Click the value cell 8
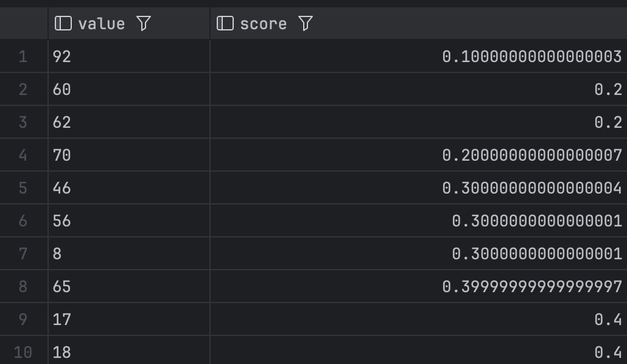 coord(129,254)
